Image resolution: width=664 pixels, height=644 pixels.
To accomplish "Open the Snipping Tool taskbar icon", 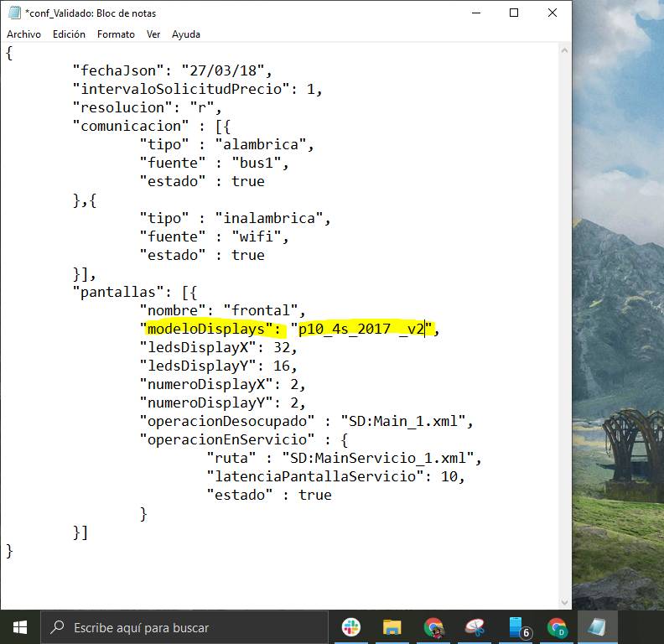I will click(x=475, y=627).
